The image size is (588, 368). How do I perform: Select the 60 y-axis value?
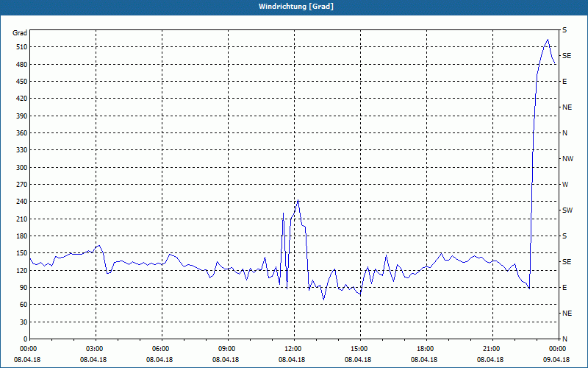24,305
